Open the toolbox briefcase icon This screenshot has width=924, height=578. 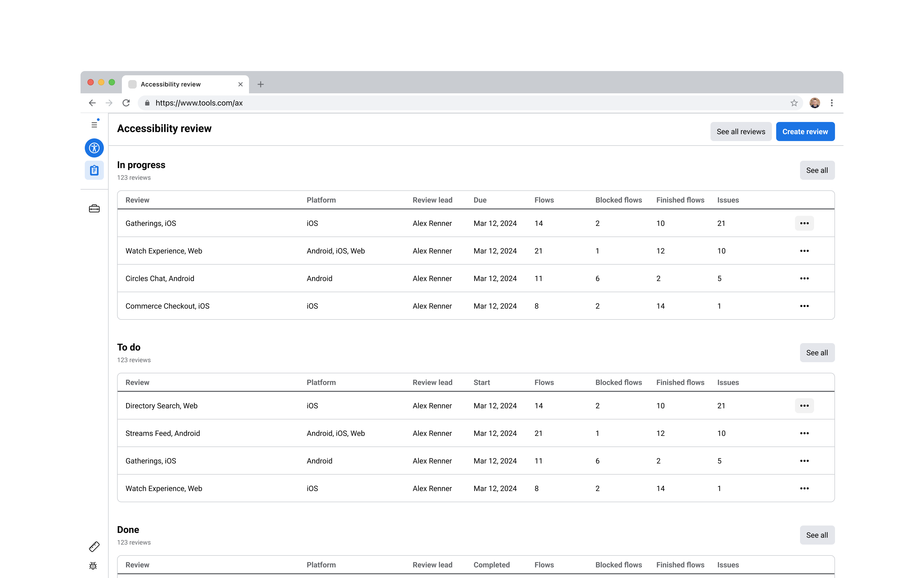94,209
